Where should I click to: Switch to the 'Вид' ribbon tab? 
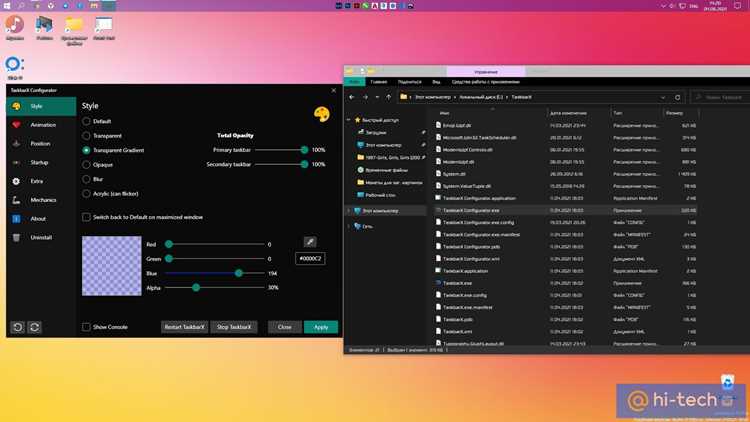(436, 82)
